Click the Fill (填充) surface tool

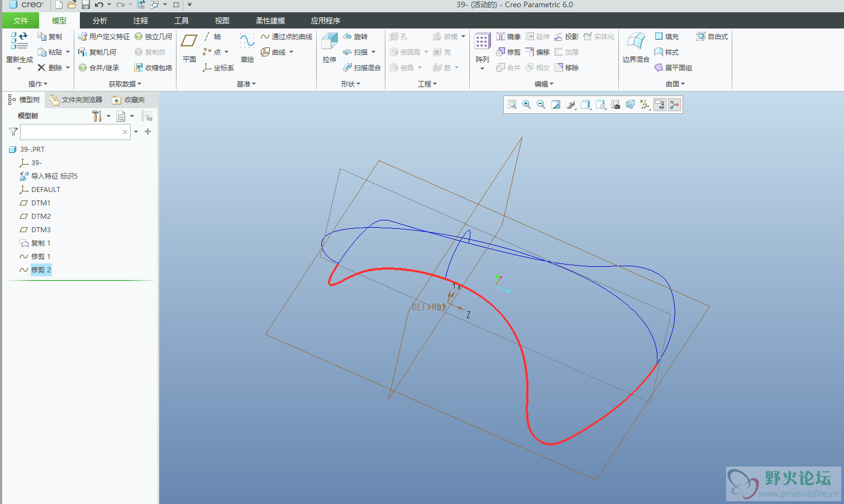[x=666, y=36]
